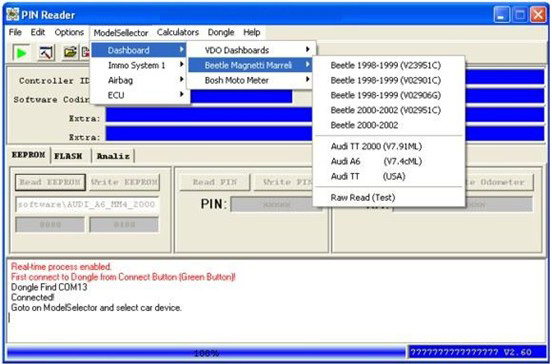Screen dimensions: 552x364
Task: Click the Write Odometer button
Action: [x=499, y=182]
